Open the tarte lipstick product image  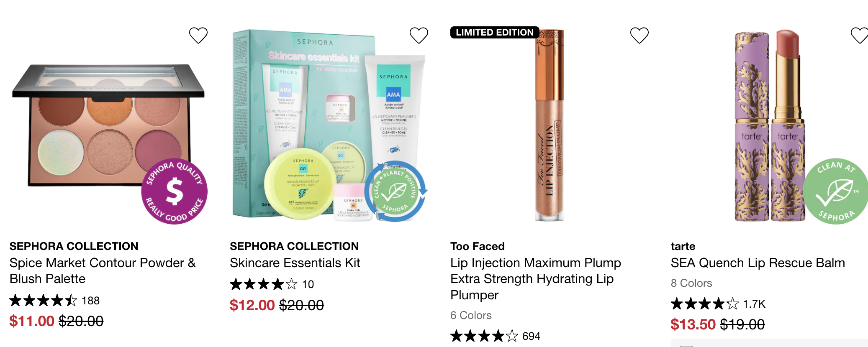[770, 125]
